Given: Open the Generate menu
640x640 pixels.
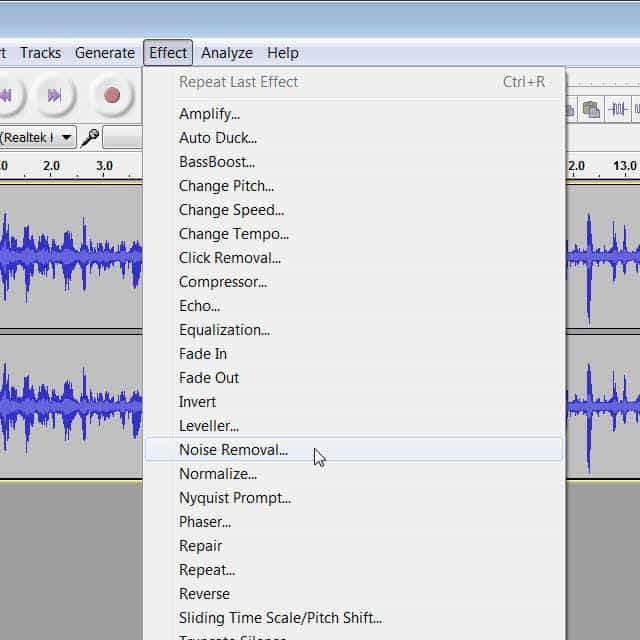Looking at the screenshot, I should (x=105, y=53).
